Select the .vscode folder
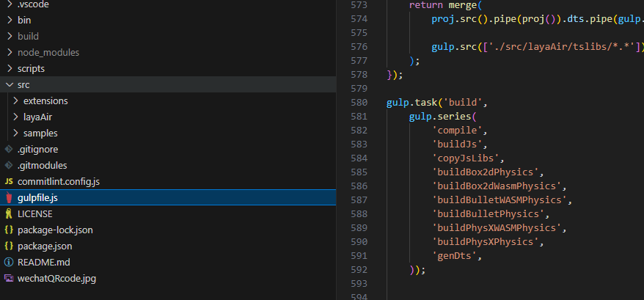Viewport: 644px width, 300px height. [32, 4]
